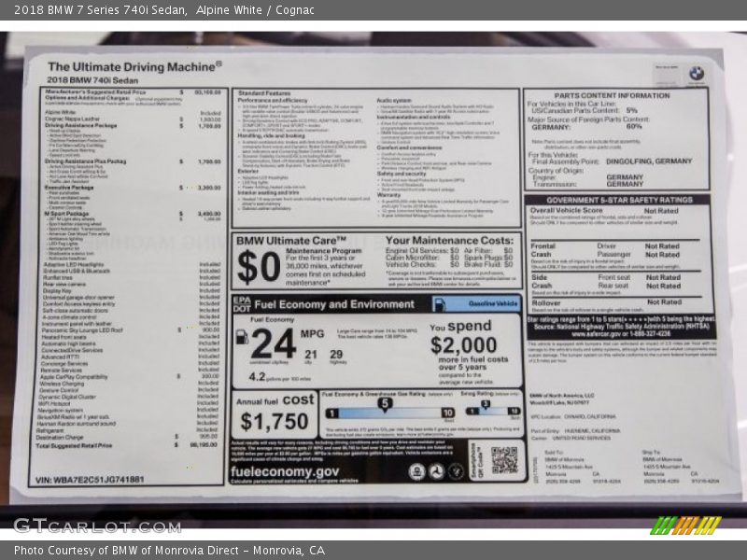Viewport: 747px width, 560px height.
Task: Click the 'Overall Vehicle Score' label
Action: (x=567, y=210)
